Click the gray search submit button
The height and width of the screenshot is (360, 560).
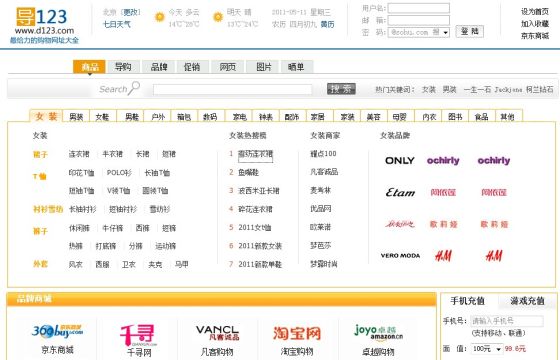pyautogui.click(x=341, y=89)
